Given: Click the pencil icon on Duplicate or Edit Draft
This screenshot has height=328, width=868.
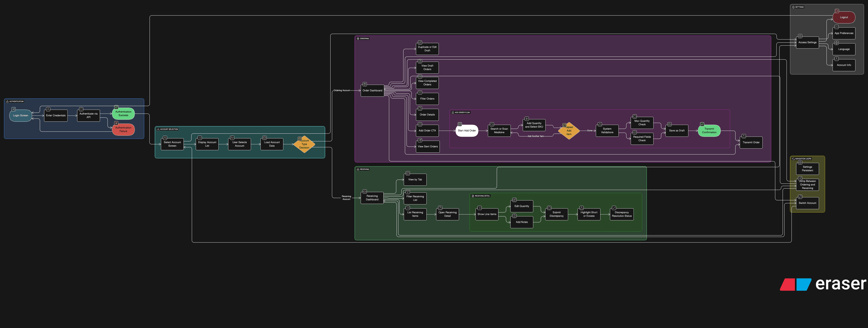Looking at the screenshot, I should [x=420, y=42].
